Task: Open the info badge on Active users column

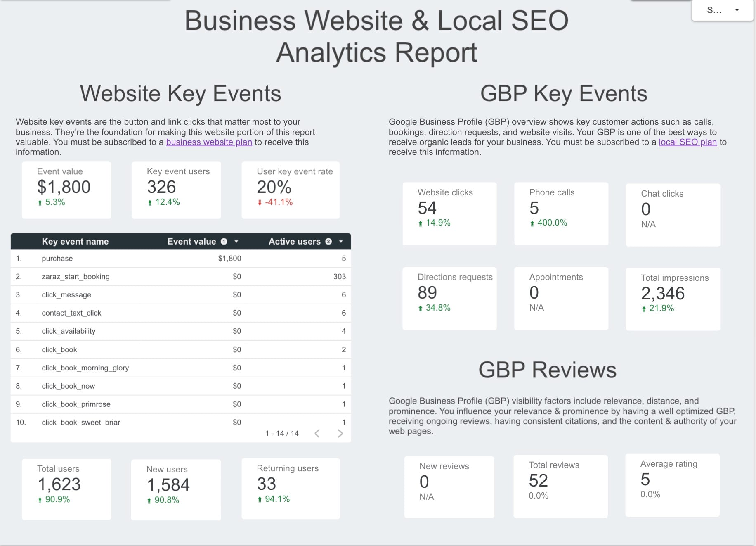Action: coord(328,242)
